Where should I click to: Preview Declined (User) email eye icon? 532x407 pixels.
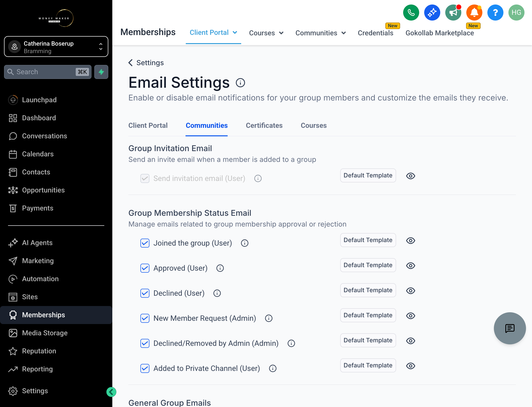(410, 291)
